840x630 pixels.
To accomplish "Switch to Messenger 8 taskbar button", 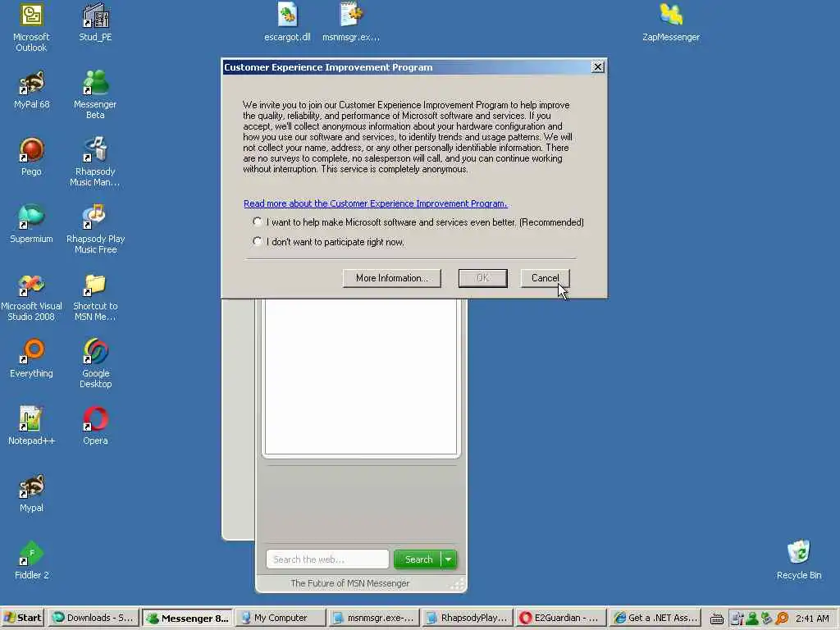I will tap(188, 618).
